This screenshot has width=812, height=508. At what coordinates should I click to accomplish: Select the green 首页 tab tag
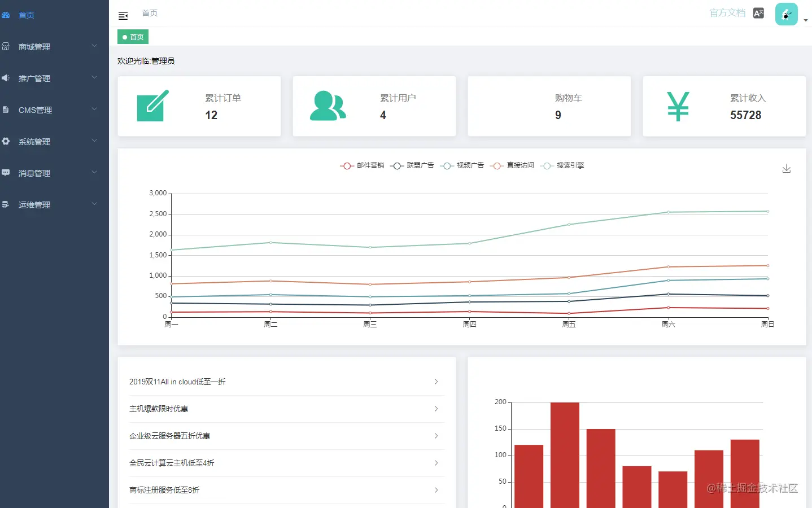[133, 37]
